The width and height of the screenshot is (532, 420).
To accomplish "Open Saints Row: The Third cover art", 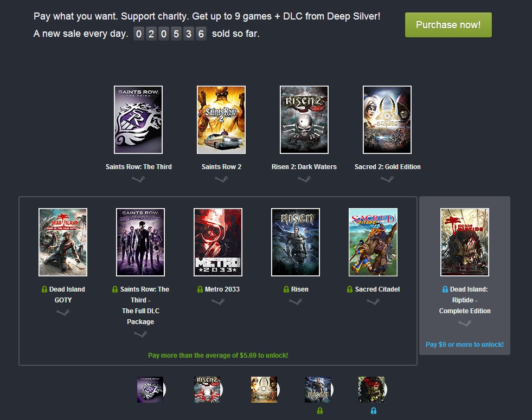I will (138, 120).
